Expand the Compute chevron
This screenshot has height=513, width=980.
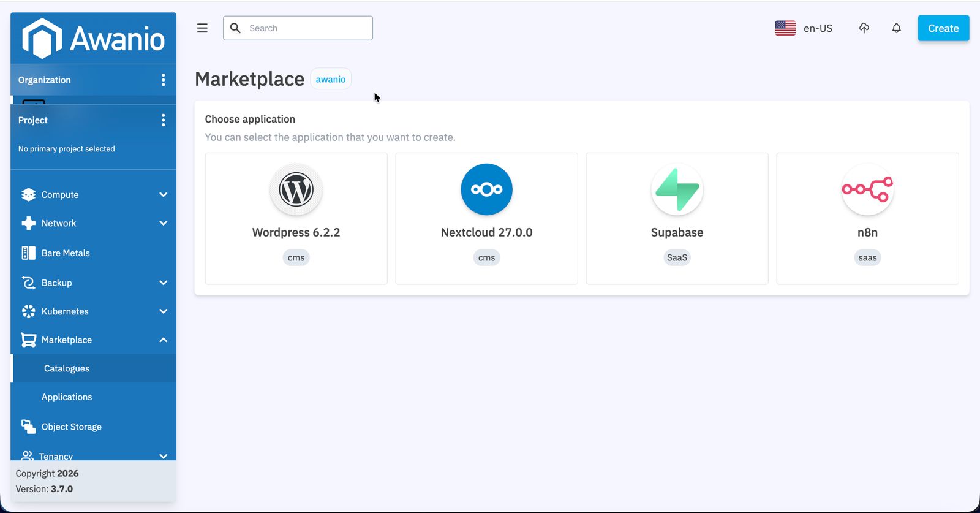[164, 195]
